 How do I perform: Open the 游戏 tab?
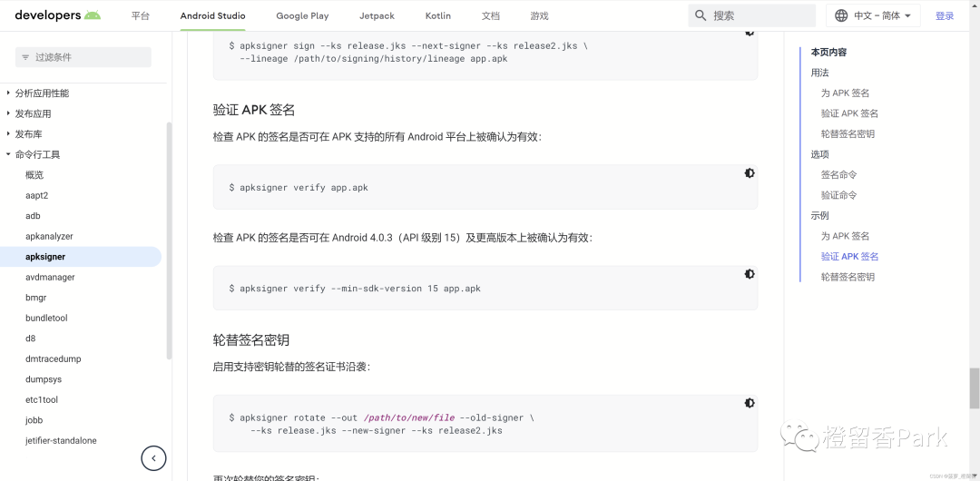[539, 15]
